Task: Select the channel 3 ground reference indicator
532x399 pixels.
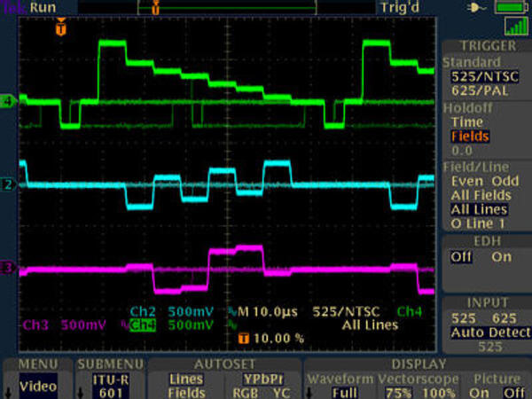Action: 7,268
